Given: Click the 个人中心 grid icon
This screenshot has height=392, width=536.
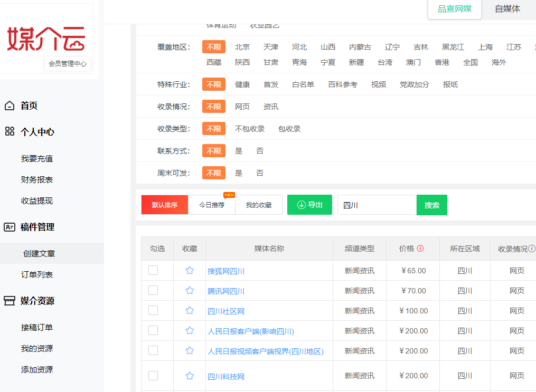Looking at the screenshot, I should (10, 132).
